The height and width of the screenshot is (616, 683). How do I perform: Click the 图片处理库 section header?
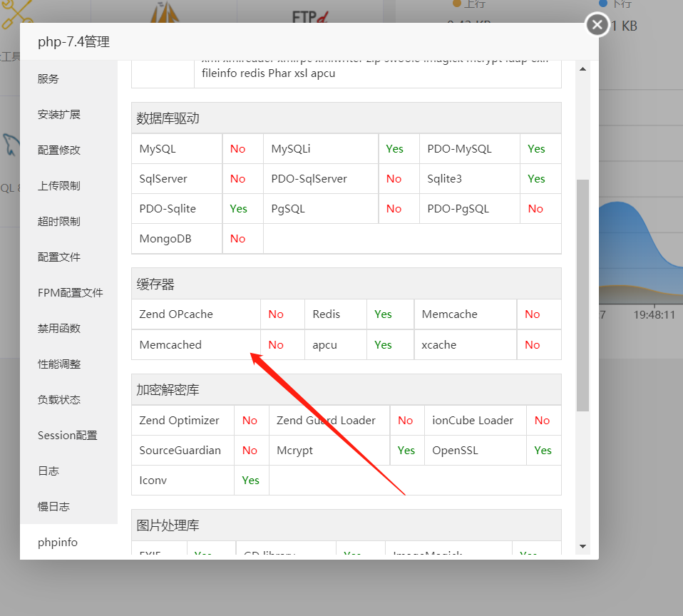(x=346, y=525)
